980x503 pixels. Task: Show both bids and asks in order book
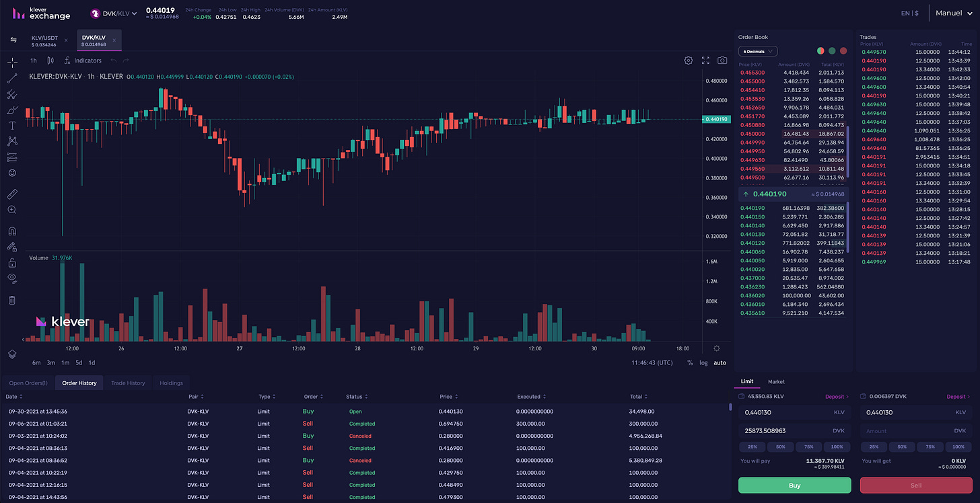[820, 51]
